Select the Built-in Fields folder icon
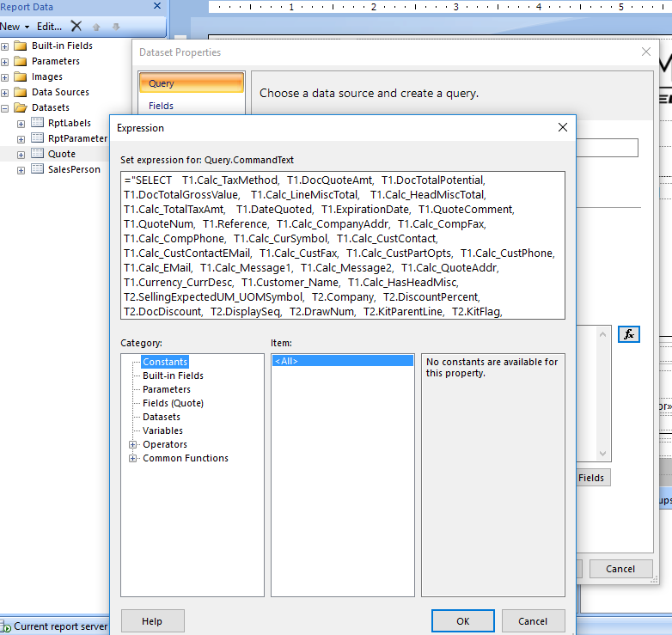This screenshot has width=672, height=635. [x=20, y=46]
